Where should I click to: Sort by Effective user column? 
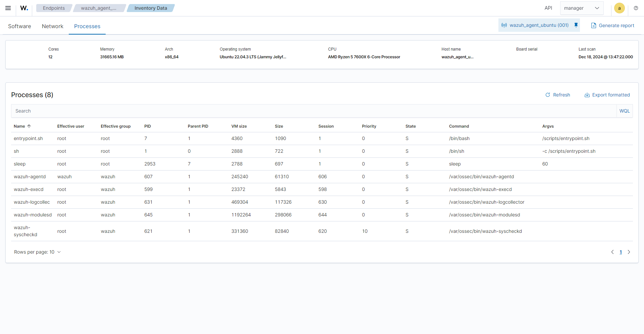tap(71, 126)
